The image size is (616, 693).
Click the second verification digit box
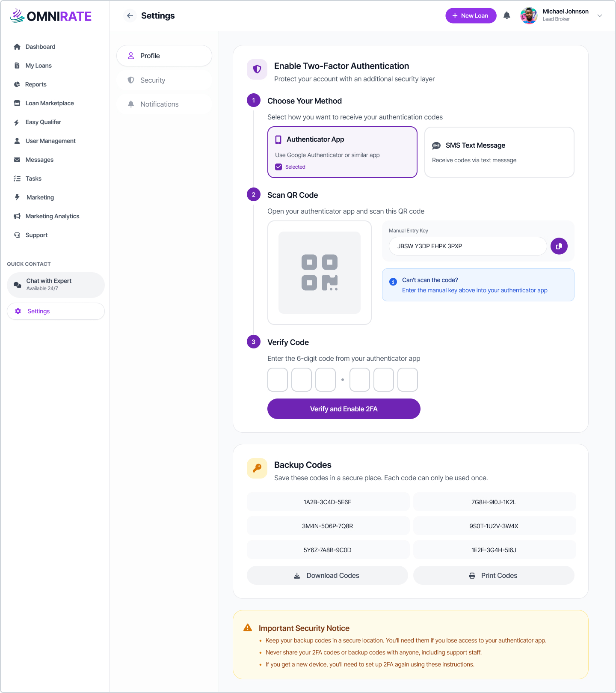[x=302, y=380]
